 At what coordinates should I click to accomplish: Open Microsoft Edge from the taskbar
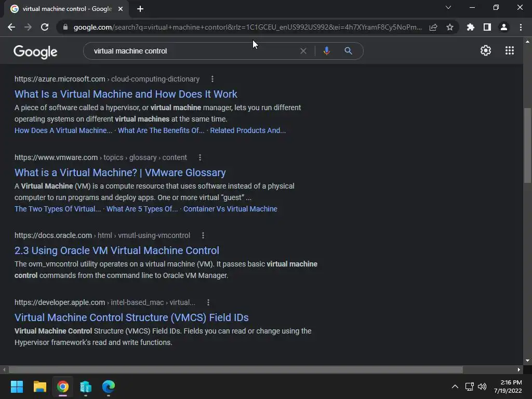click(x=109, y=387)
